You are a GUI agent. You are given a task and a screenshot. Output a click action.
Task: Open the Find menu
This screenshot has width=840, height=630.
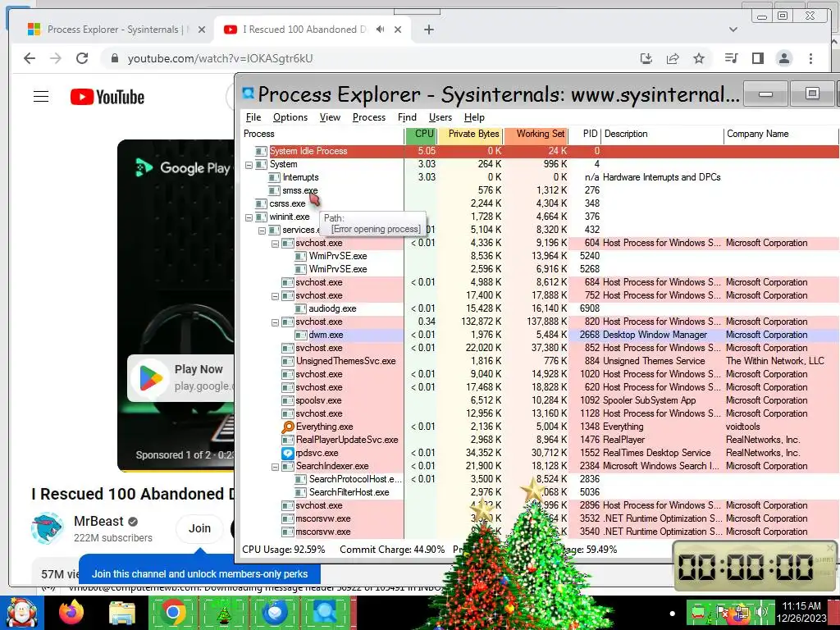click(407, 117)
